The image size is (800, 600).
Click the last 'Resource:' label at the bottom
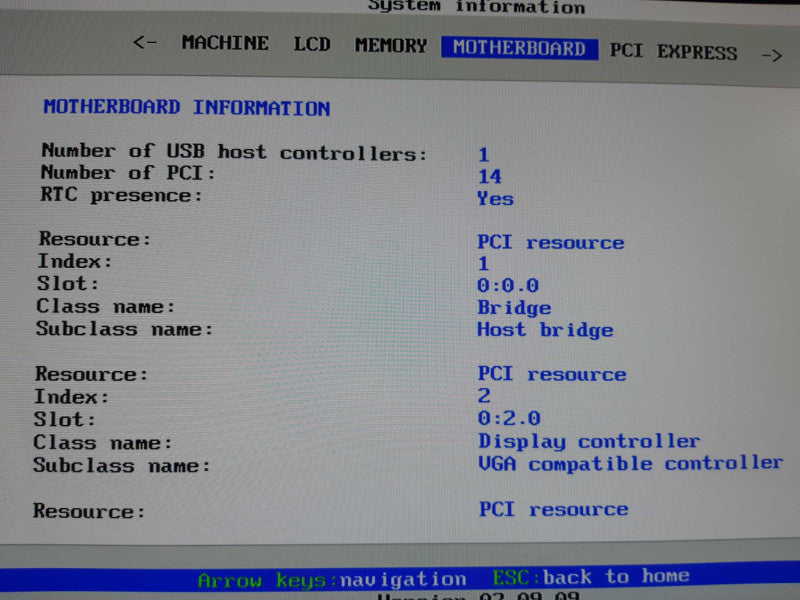pyautogui.click(x=89, y=511)
